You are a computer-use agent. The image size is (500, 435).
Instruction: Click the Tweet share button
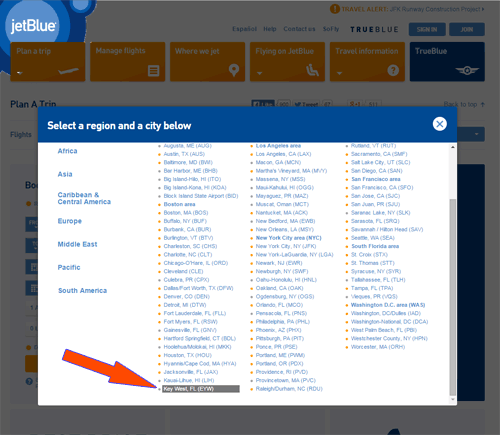coord(306,104)
